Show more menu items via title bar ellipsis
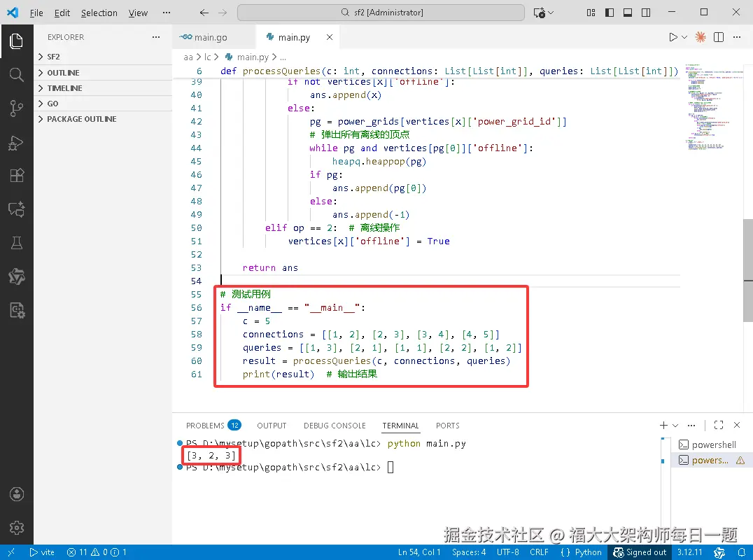This screenshot has height=560, width=753. pos(166,13)
